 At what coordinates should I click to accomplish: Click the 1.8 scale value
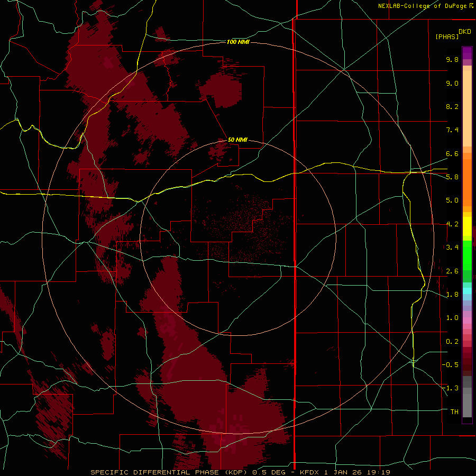coord(452,295)
